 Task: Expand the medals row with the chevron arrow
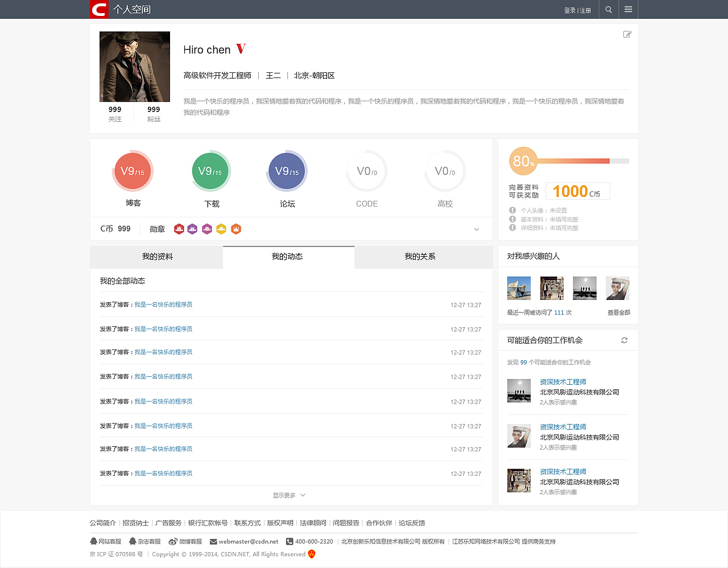click(x=477, y=229)
